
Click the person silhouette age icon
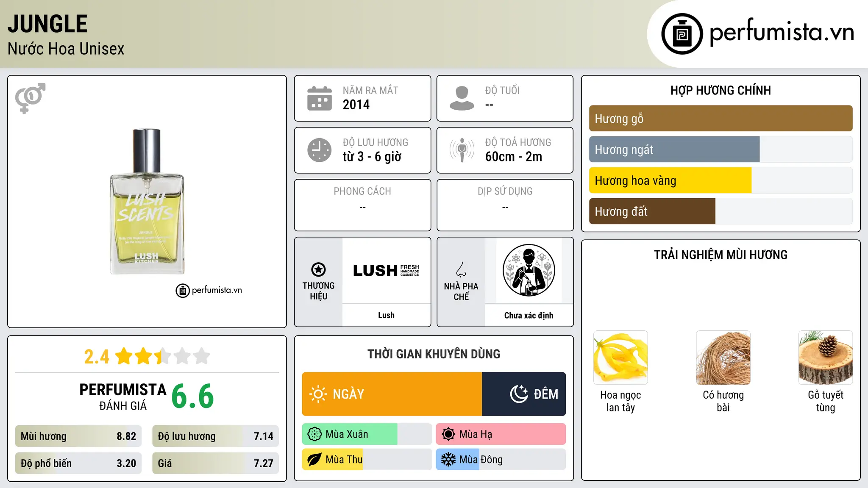[x=462, y=98]
